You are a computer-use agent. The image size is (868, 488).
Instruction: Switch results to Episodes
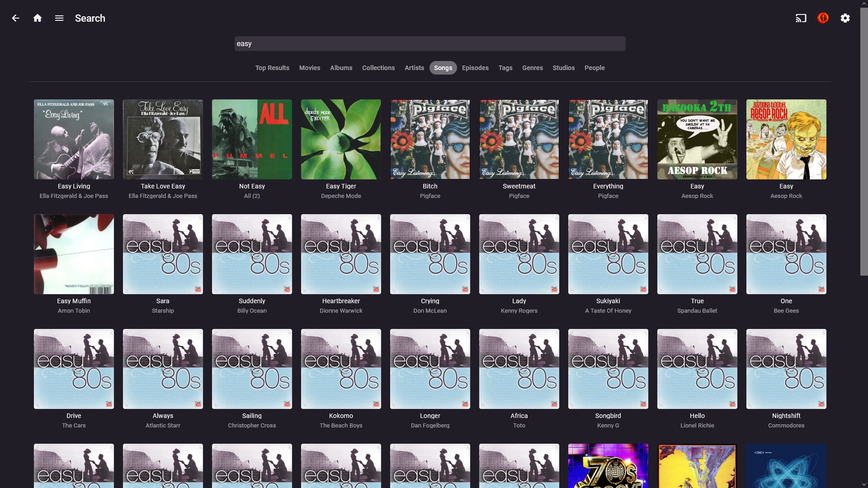475,68
